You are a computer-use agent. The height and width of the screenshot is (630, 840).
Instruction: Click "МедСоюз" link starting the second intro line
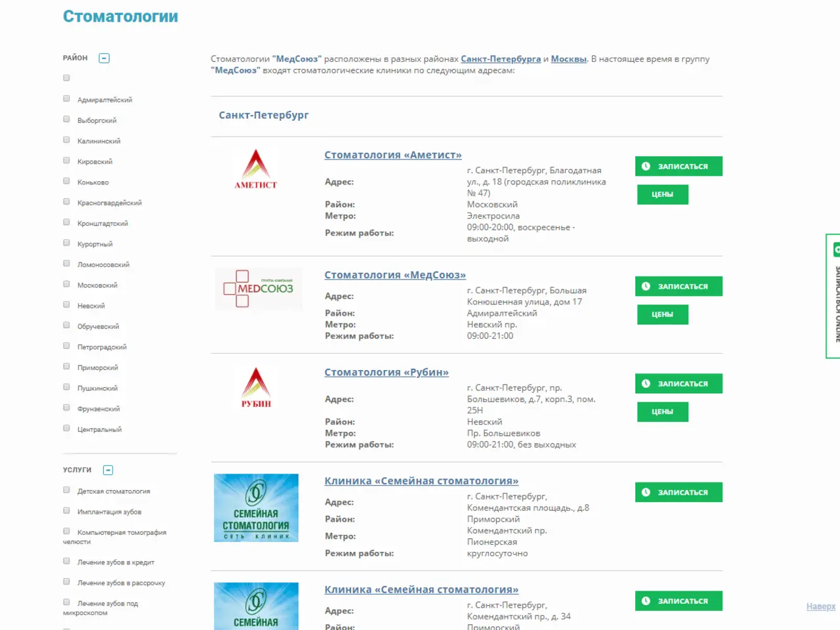click(x=236, y=70)
